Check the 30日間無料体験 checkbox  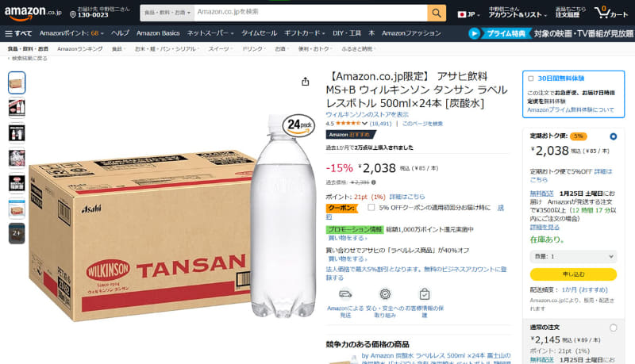pos(530,79)
